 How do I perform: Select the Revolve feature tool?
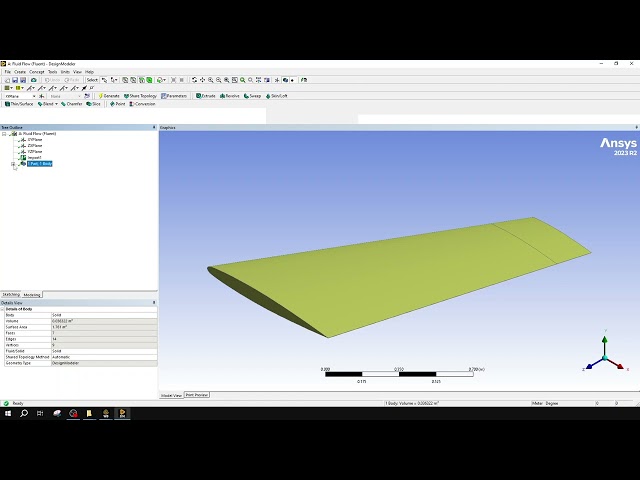230,96
